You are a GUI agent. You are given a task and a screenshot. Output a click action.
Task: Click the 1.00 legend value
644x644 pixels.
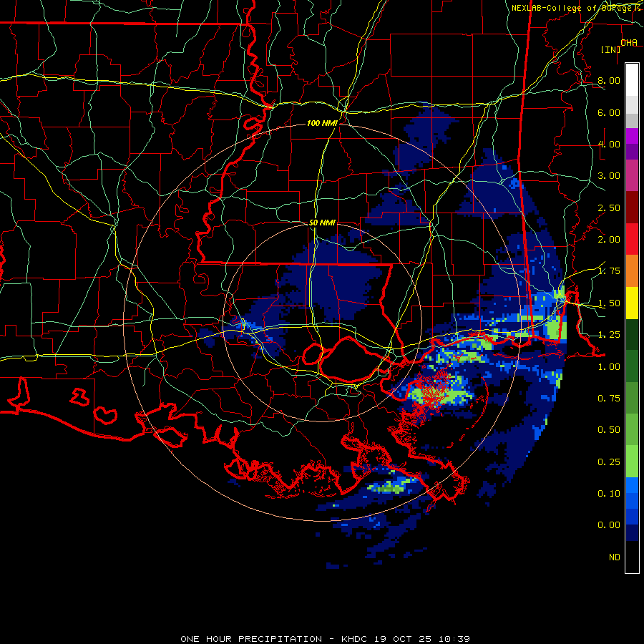(609, 367)
